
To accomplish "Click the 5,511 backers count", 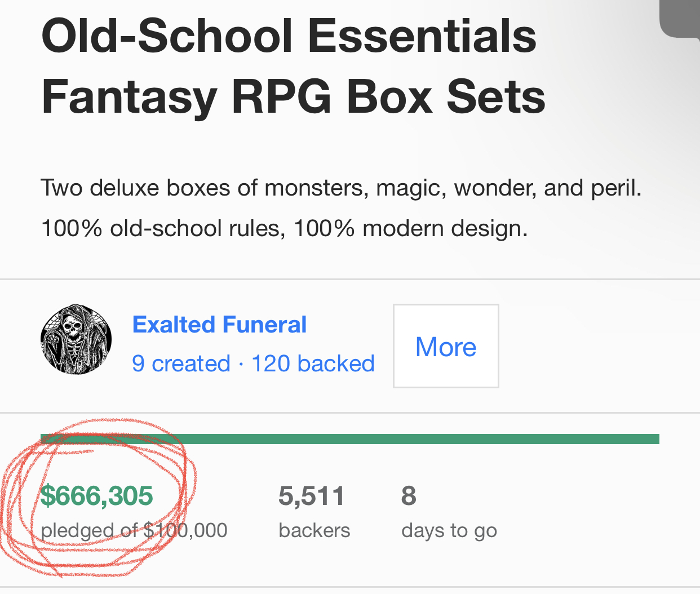I will (x=311, y=496).
